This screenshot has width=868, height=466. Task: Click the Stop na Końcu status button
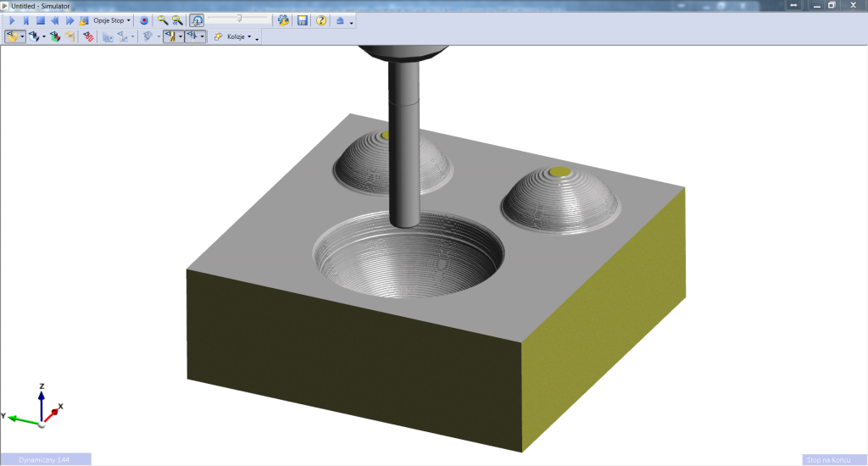click(x=833, y=459)
